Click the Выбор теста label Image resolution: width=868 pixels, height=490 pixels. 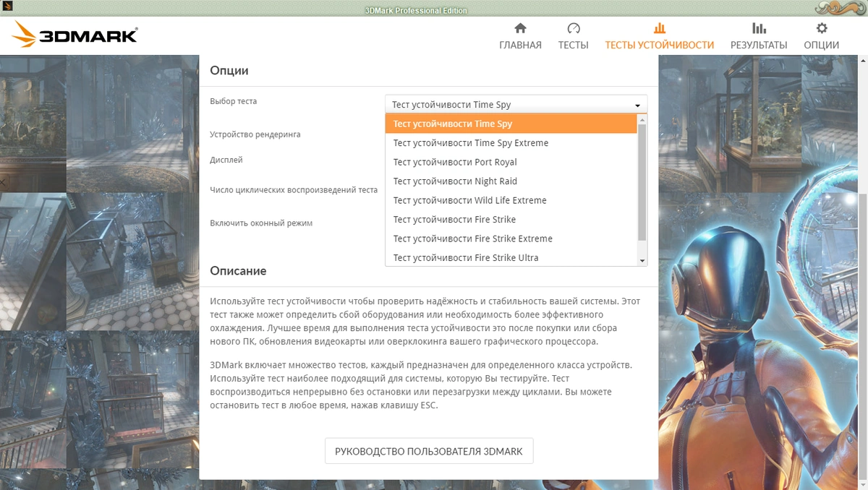tap(233, 101)
